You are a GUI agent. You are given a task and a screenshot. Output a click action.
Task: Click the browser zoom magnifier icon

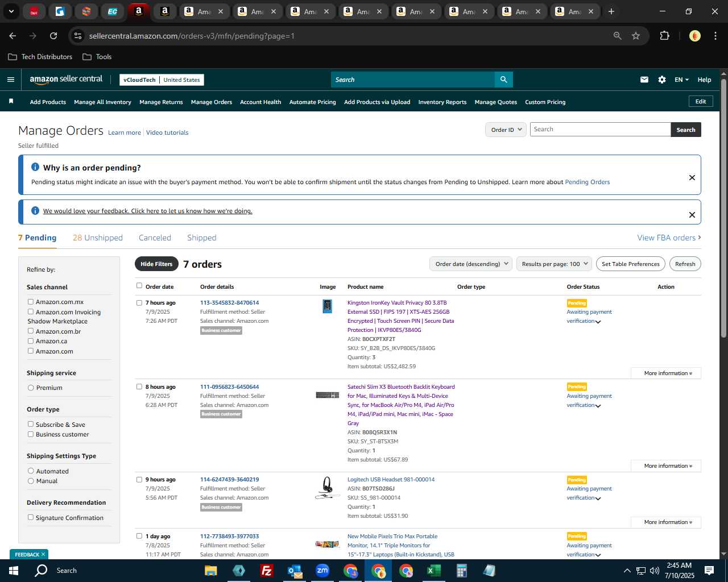point(618,36)
